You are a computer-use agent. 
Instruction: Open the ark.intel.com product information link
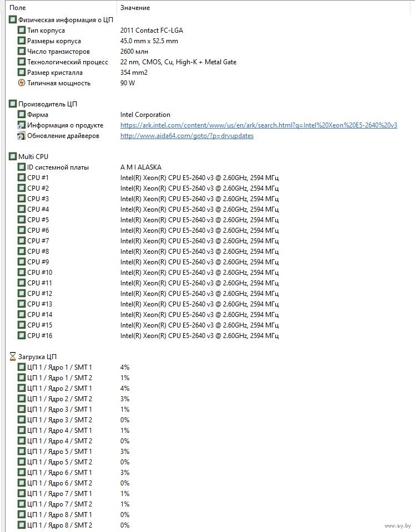point(259,125)
